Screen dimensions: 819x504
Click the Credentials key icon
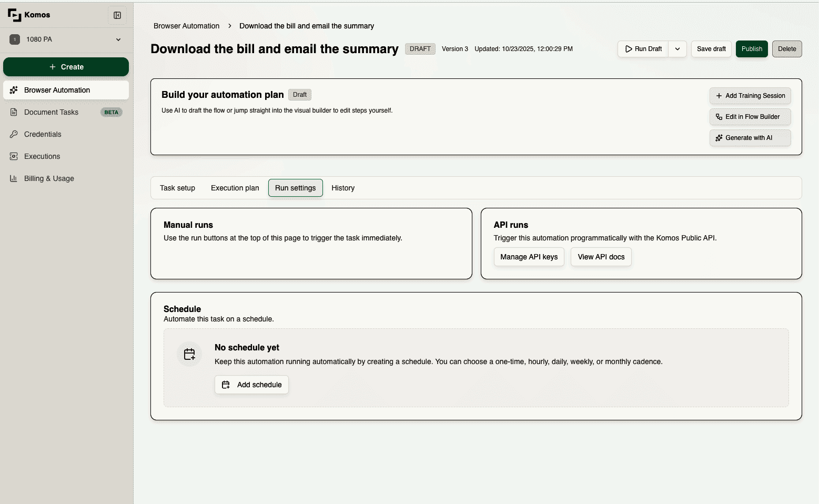coord(14,134)
